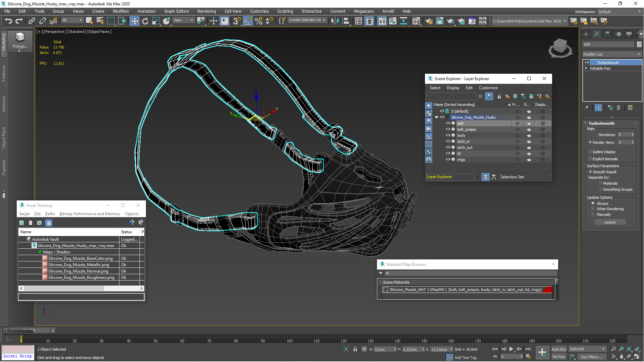Click Create New Layer in Layer Explorer
644x362 pixels.
click(x=507, y=96)
